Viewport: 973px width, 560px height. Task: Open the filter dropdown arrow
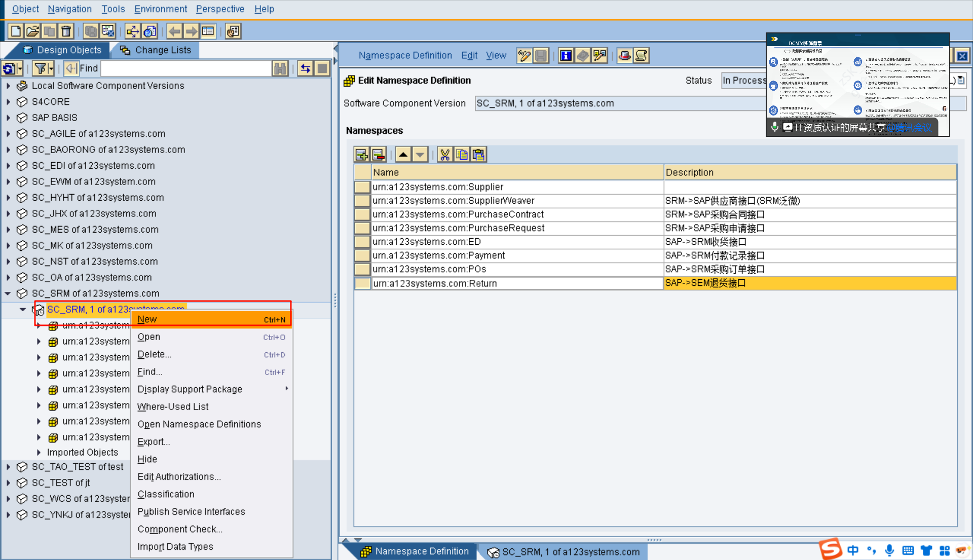coord(51,68)
